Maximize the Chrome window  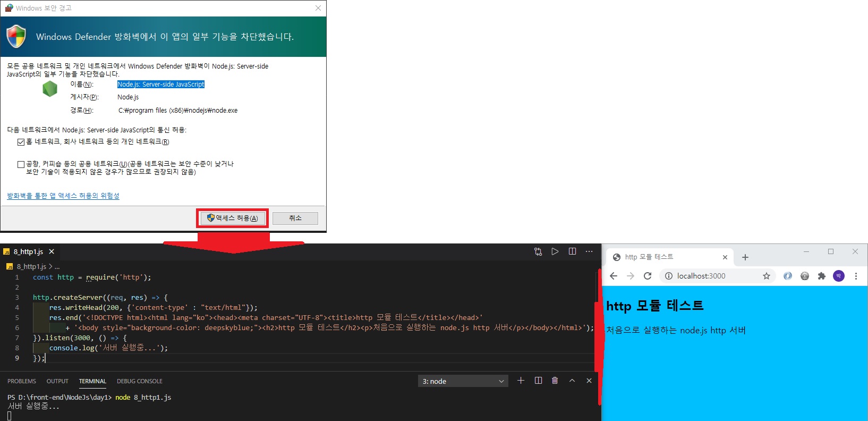[831, 251]
